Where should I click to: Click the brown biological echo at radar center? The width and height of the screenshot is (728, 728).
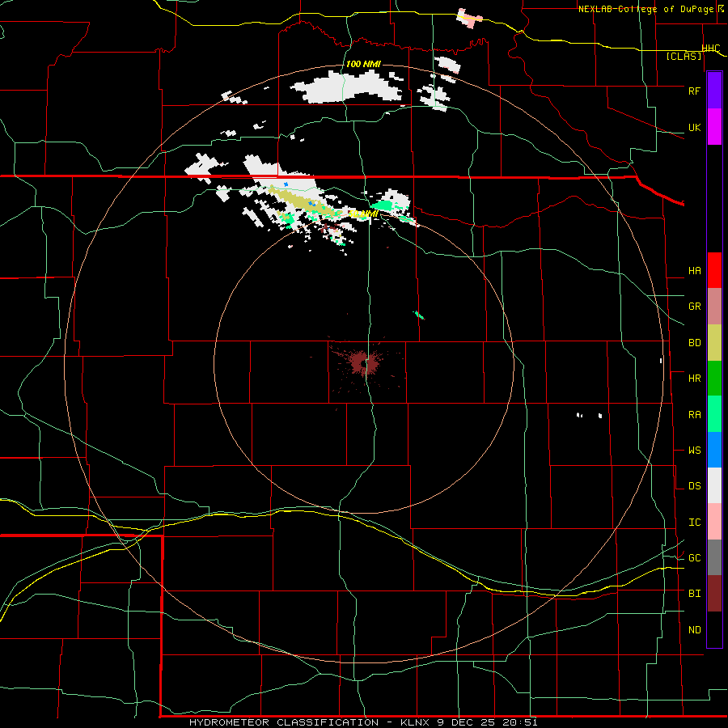pyautogui.click(x=363, y=362)
